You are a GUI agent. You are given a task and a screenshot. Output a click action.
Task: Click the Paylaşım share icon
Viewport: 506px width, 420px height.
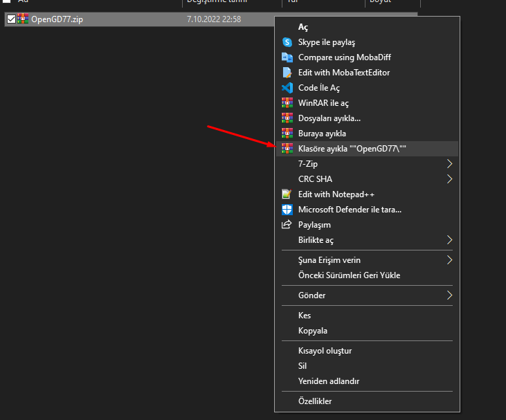tap(287, 225)
